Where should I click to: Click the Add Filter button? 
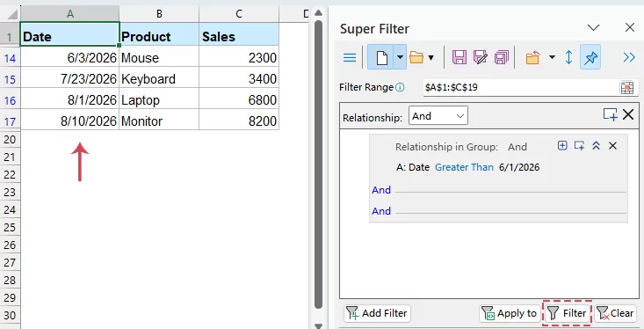(377, 313)
